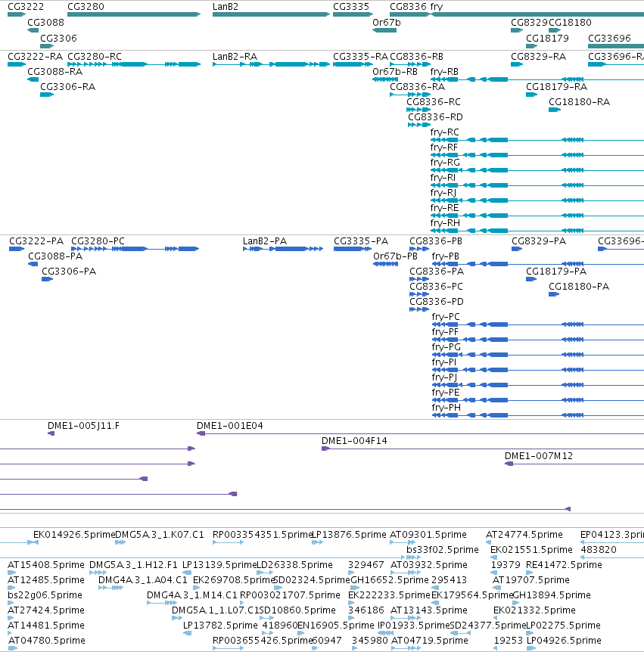Viewport: 644px width, 652px height.
Task: Click the LanB2-PA protein exon glyph
Action: click(283, 249)
